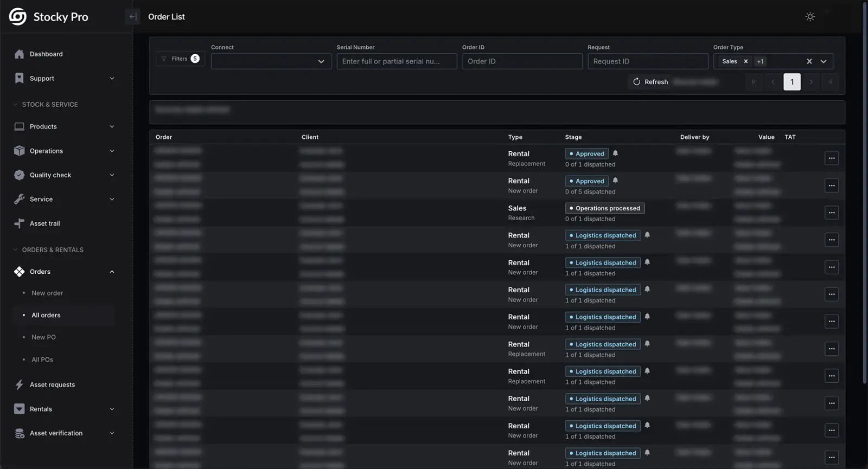Open the Filters button

click(180, 59)
